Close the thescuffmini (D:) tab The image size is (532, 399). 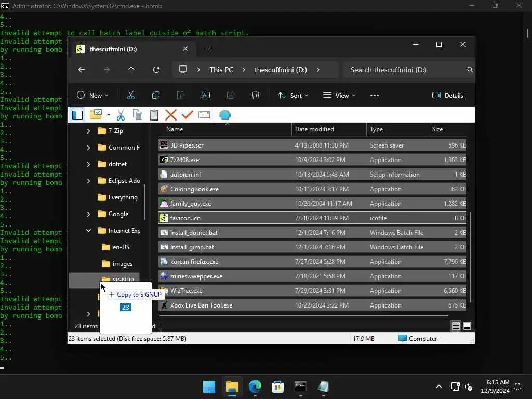[x=185, y=49]
